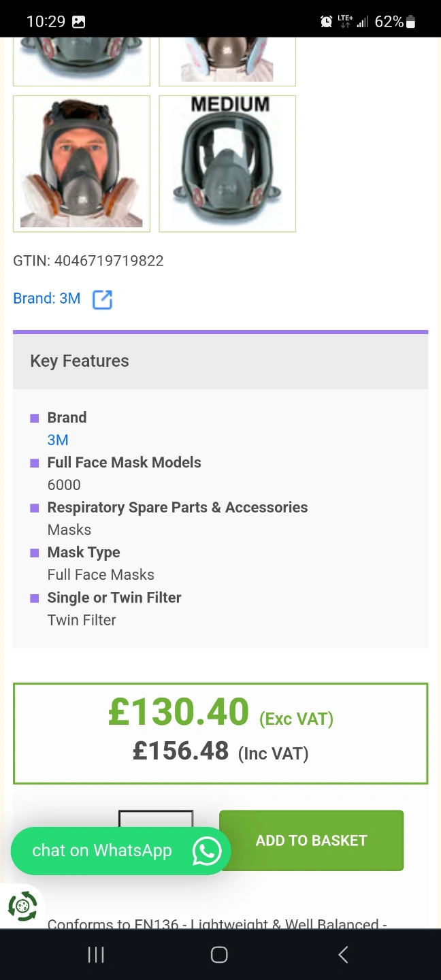Screen dimensions: 441x980
Task: Tap the battery icon in status bar
Action: [410, 22]
